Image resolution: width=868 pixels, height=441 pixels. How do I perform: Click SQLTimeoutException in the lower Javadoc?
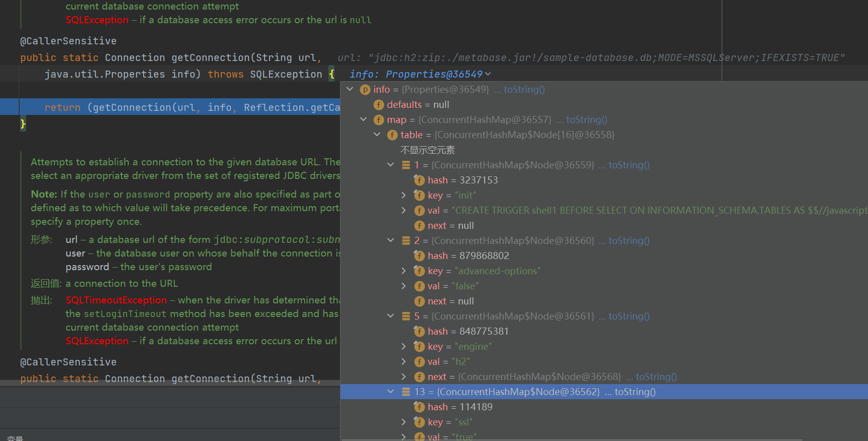116,300
